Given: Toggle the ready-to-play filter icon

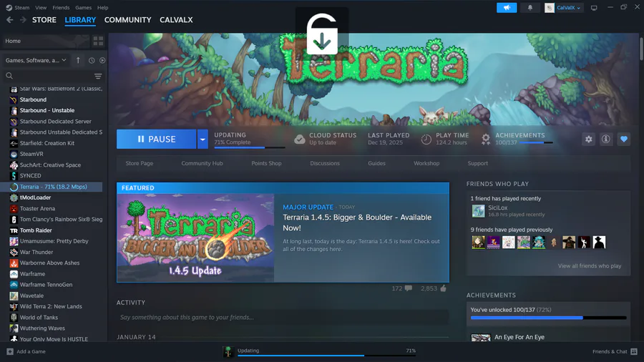Looking at the screenshot, I should pyautogui.click(x=102, y=60).
